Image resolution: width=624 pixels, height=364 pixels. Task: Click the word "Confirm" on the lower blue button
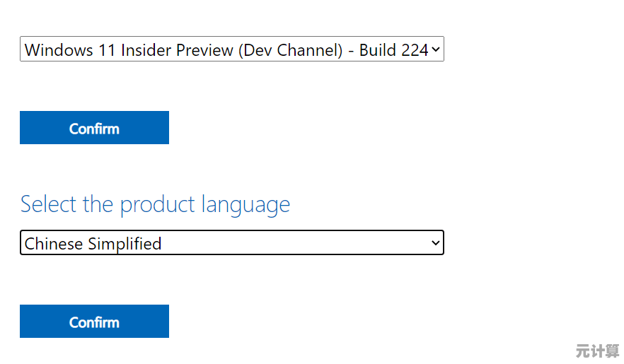(94, 322)
